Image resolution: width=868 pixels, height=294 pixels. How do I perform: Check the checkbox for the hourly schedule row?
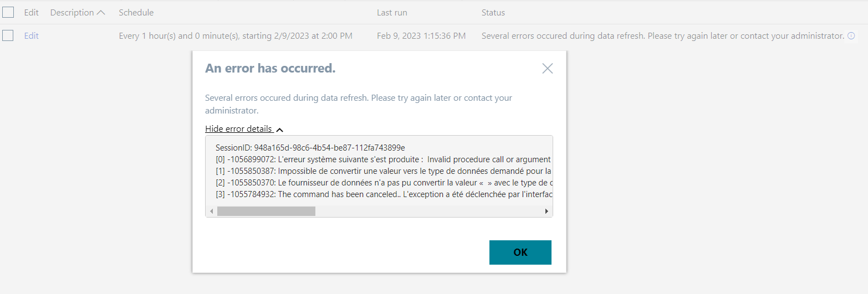coord(8,35)
